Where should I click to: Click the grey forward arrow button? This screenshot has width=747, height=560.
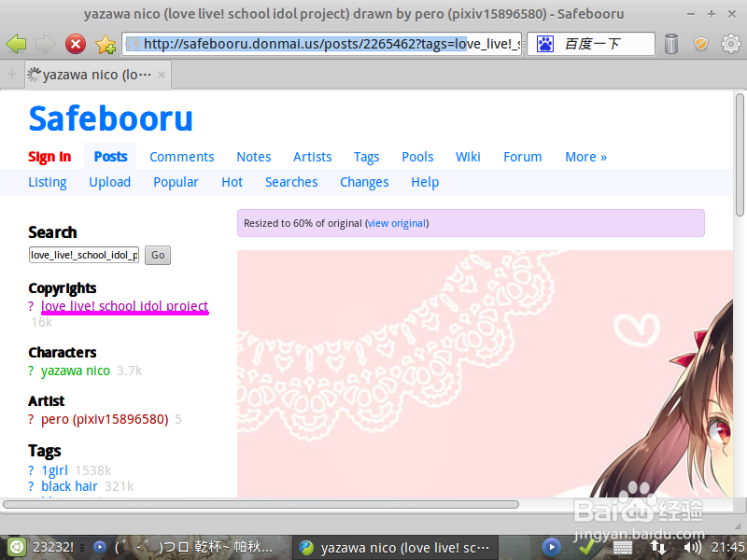[45, 44]
